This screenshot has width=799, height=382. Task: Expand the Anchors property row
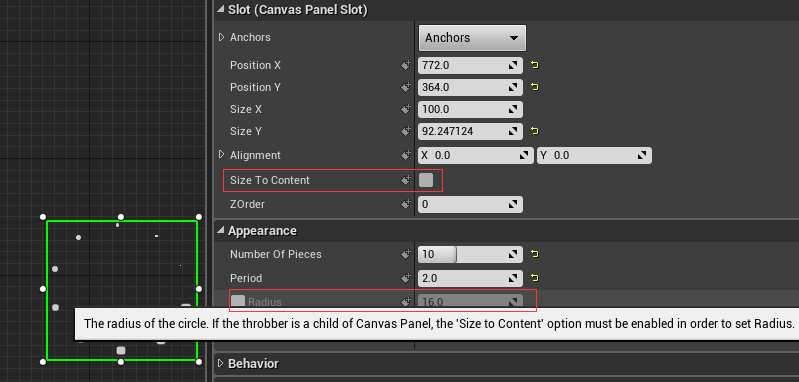point(221,37)
